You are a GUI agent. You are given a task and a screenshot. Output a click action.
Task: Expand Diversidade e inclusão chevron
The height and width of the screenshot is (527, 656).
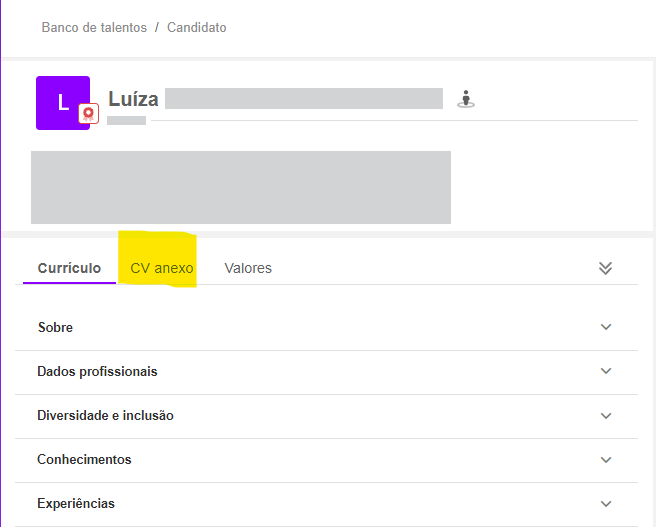(x=605, y=415)
